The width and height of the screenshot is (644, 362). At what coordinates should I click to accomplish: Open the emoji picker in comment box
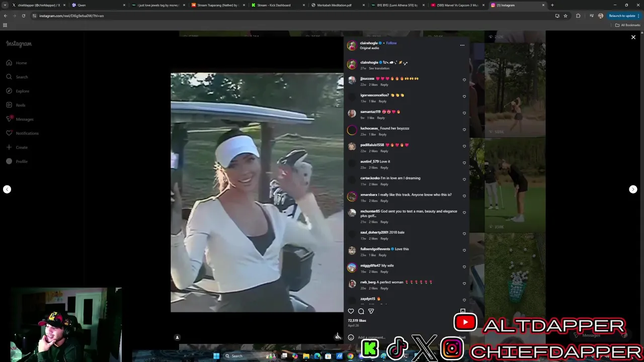coord(351,337)
